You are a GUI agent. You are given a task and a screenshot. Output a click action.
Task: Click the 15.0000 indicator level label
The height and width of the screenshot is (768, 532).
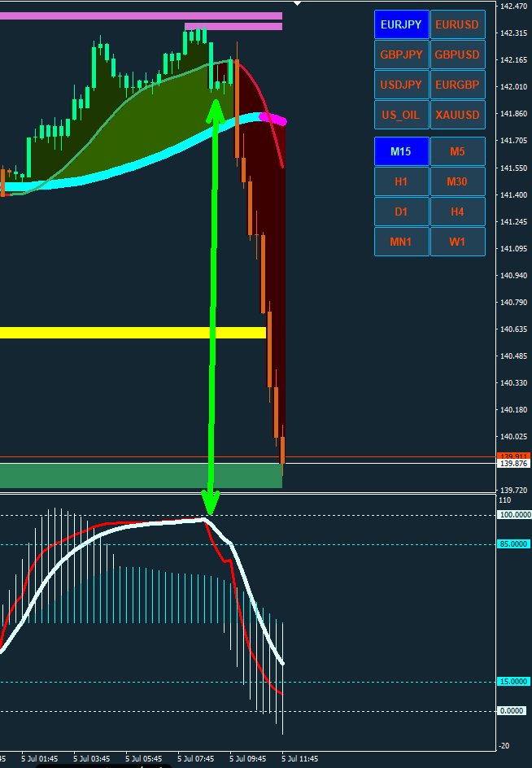(514, 682)
